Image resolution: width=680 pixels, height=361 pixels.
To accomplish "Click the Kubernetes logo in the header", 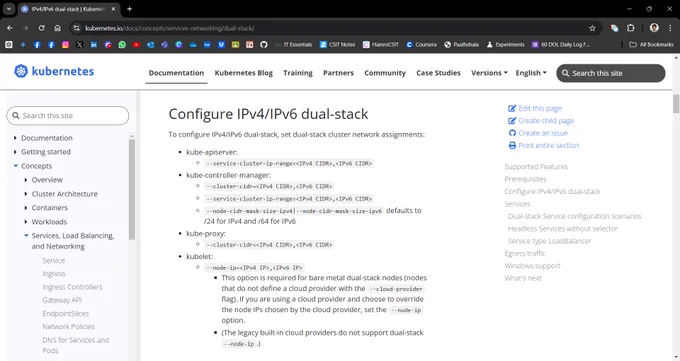I will pyautogui.click(x=54, y=71).
